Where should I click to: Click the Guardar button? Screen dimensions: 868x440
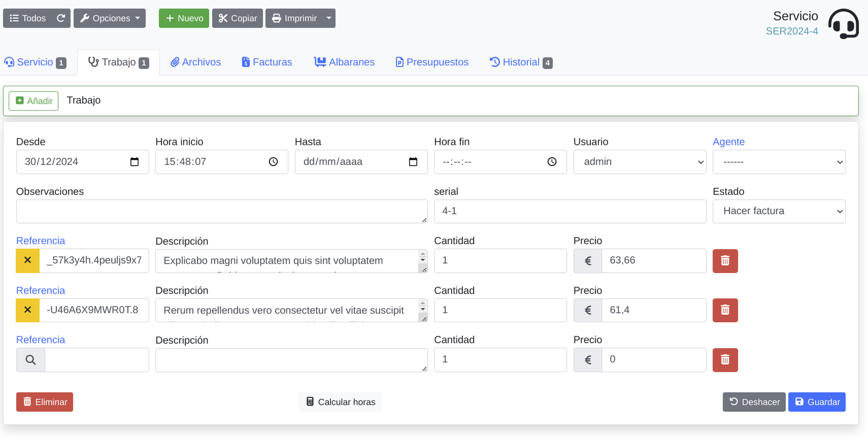coord(816,402)
